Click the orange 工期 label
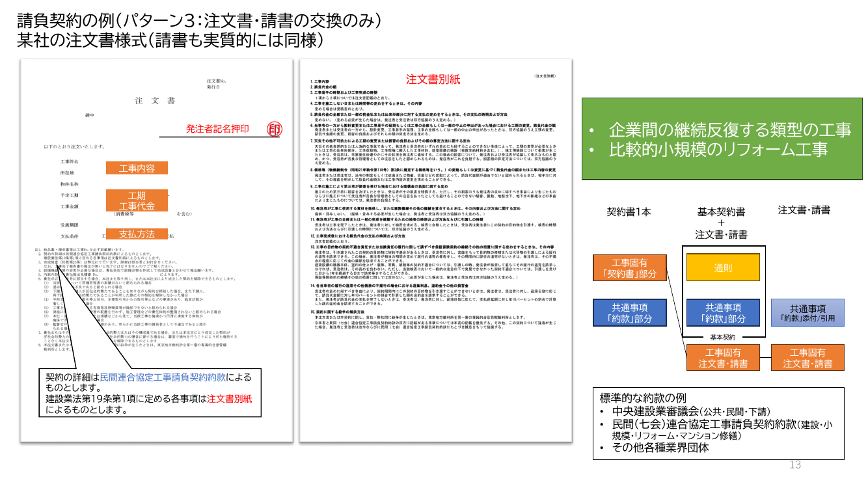This screenshot has width=868, height=488. pos(137,196)
